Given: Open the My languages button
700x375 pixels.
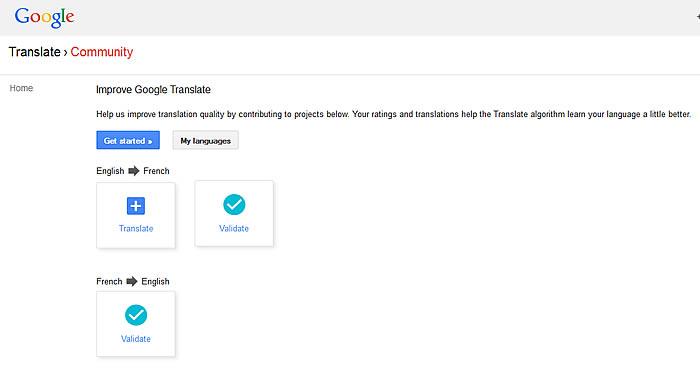Looking at the screenshot, I should point(205,140).
